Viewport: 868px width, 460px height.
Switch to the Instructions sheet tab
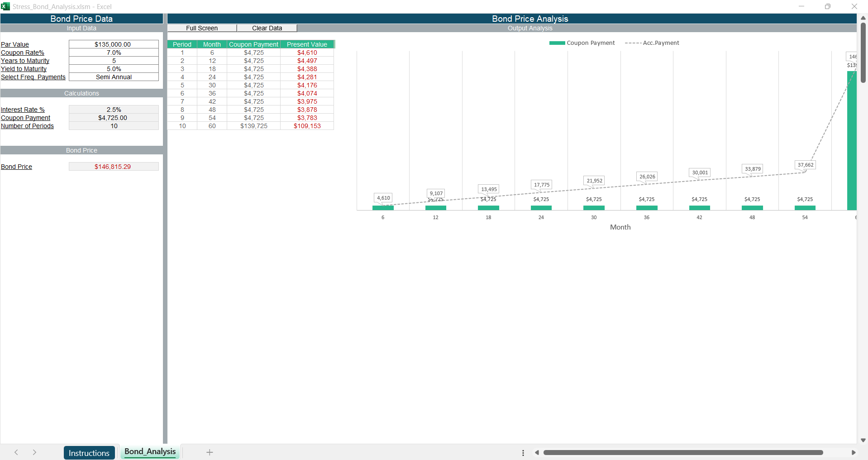click(89, 453)
